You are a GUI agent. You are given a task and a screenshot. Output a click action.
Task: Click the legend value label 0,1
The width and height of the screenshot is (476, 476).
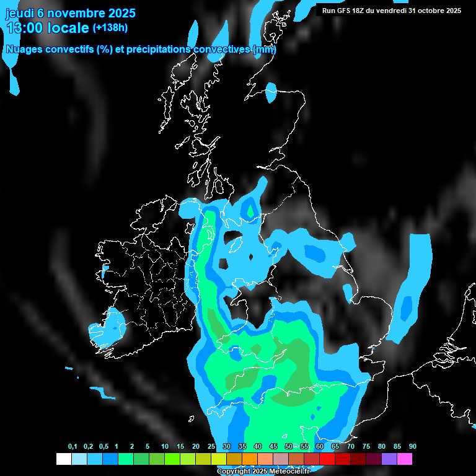click(73, 446)
